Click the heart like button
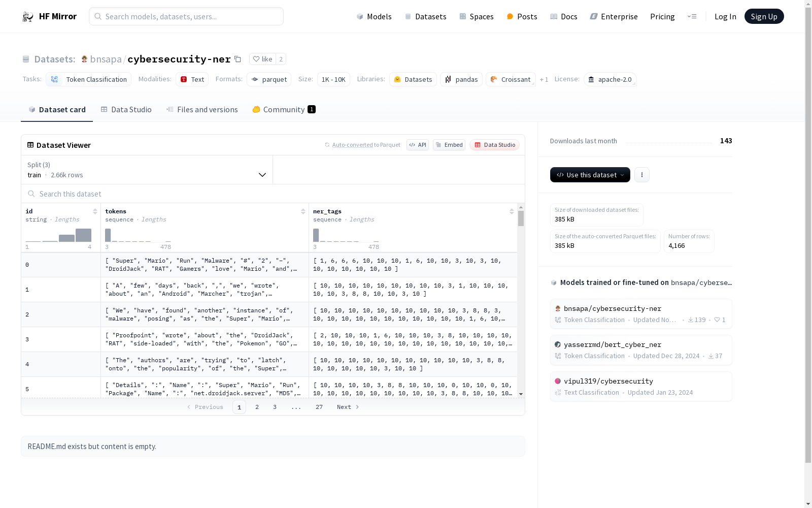Viewport: 812px width, 508px height. (x=263, y=59)
